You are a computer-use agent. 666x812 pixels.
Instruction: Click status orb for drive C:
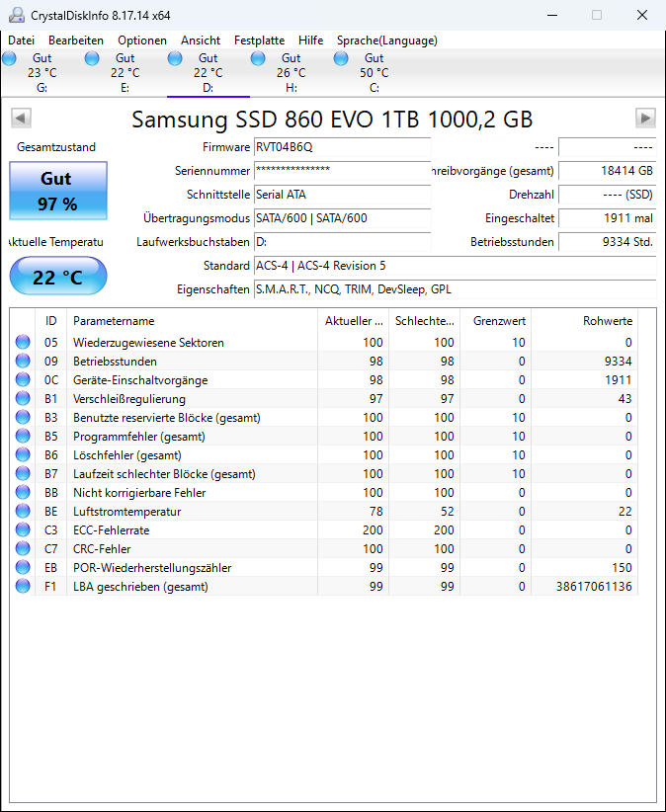(341, 58)
